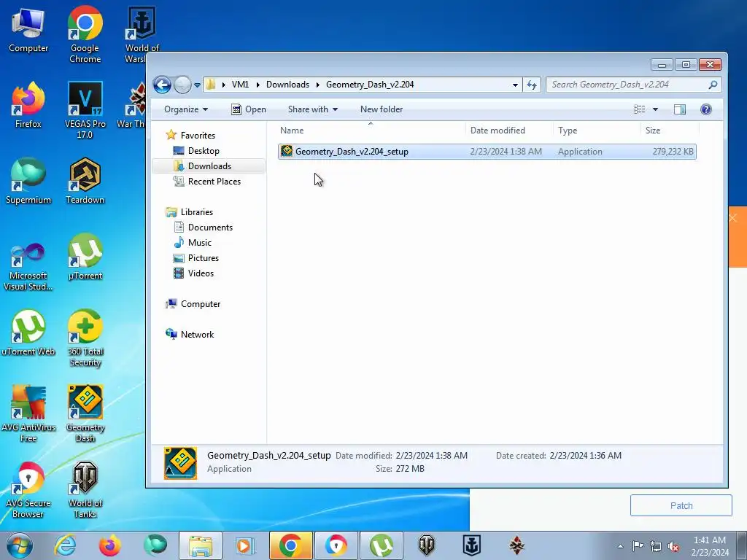
Task: Open recent locations dropdown beside Forward
Action: coord(197,85)
